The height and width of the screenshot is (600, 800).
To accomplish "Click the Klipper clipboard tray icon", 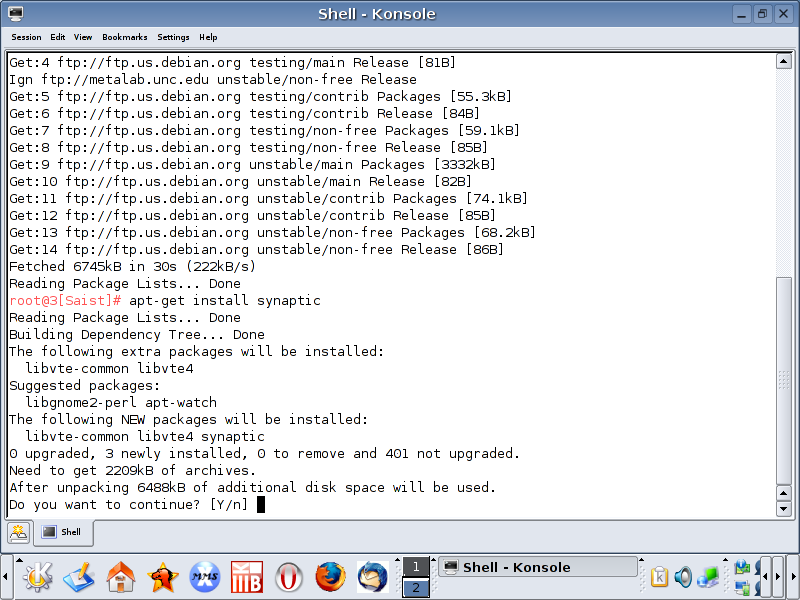I will coord(660,577).
